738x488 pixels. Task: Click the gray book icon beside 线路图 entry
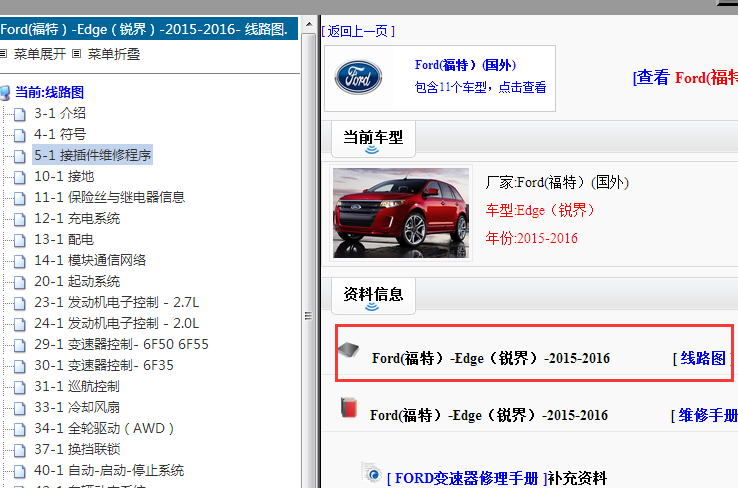[x=349, y=350]
